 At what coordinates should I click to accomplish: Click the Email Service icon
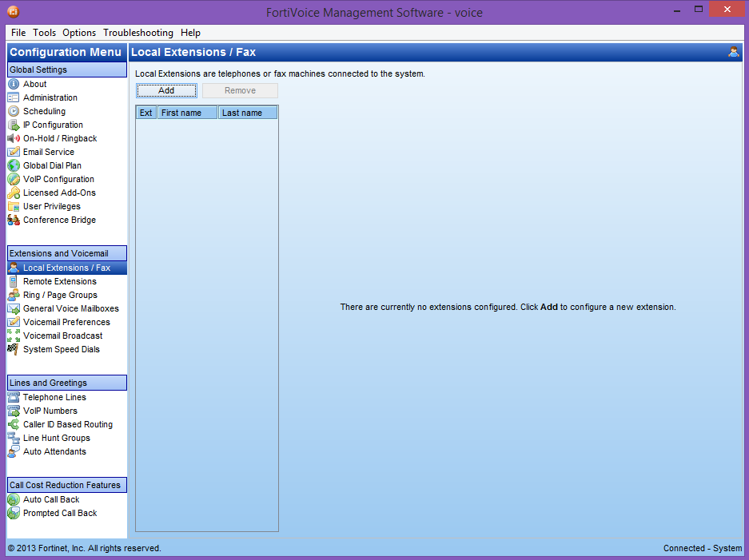tap(14, 152)
